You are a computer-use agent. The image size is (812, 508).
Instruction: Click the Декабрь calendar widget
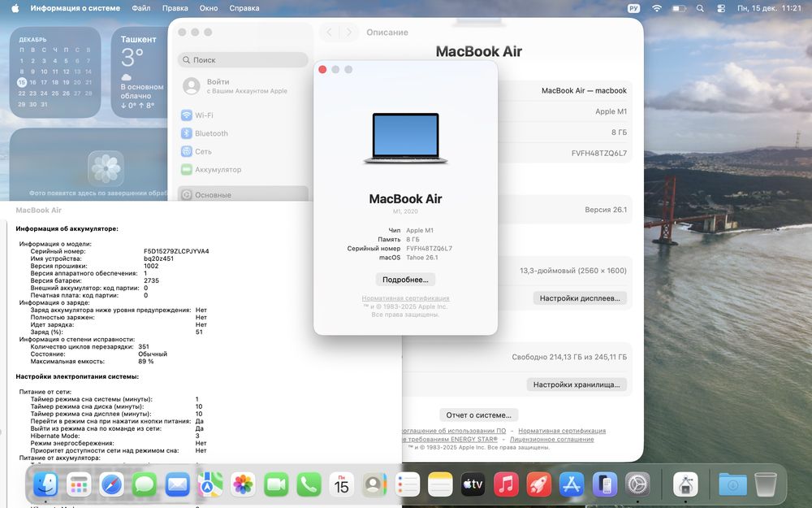pos(55,72)
